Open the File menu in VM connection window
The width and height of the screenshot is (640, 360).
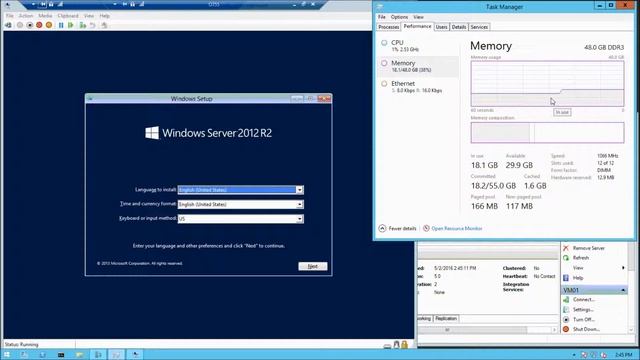(x=10, y=16)
